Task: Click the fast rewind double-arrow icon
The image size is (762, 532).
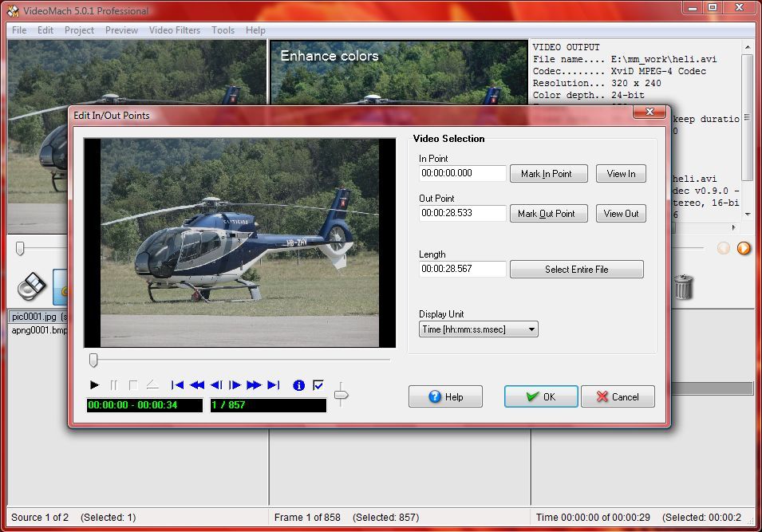Action: (x=197, y=385)
